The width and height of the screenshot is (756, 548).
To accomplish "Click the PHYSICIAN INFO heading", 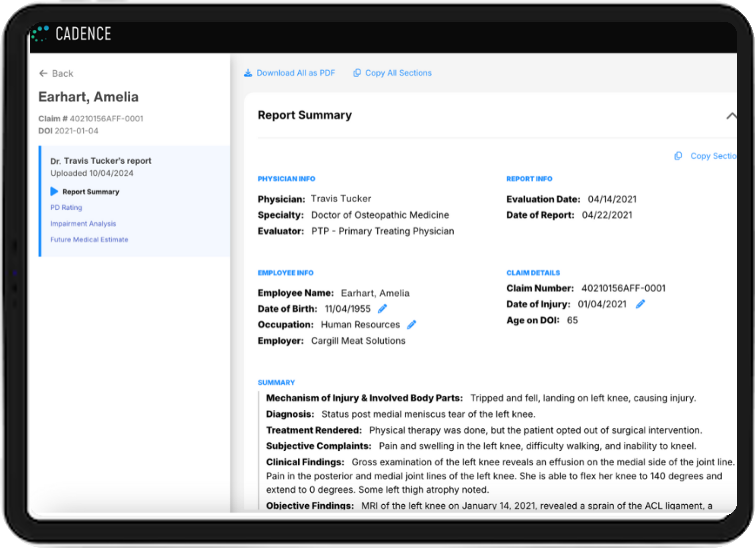I will click(x=286, y=179).
